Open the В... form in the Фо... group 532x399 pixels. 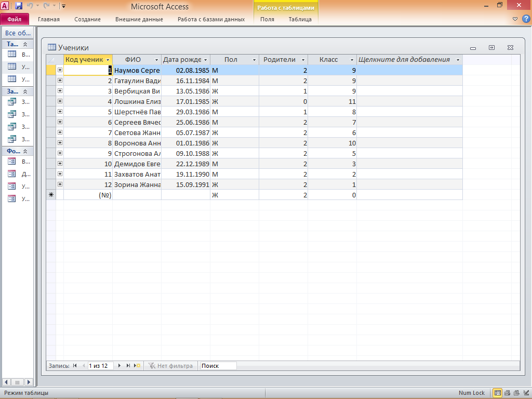click(18, 162)
